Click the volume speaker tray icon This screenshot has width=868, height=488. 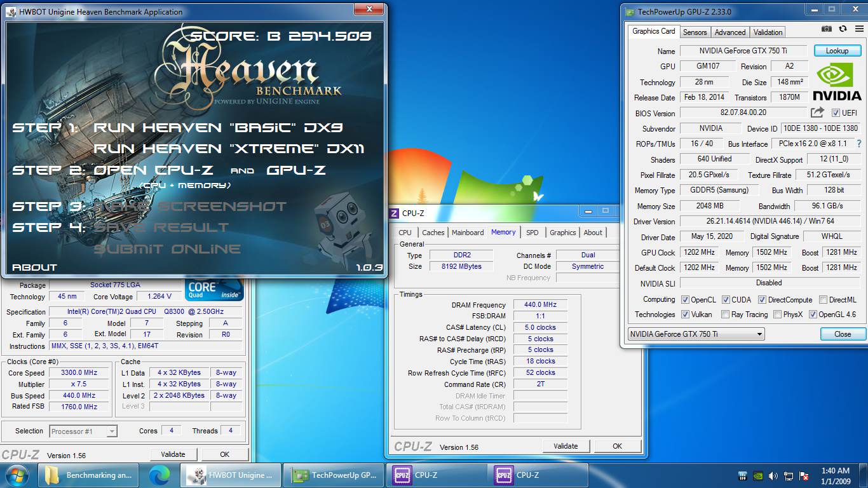pyautogui.click(x=773, y=476)
